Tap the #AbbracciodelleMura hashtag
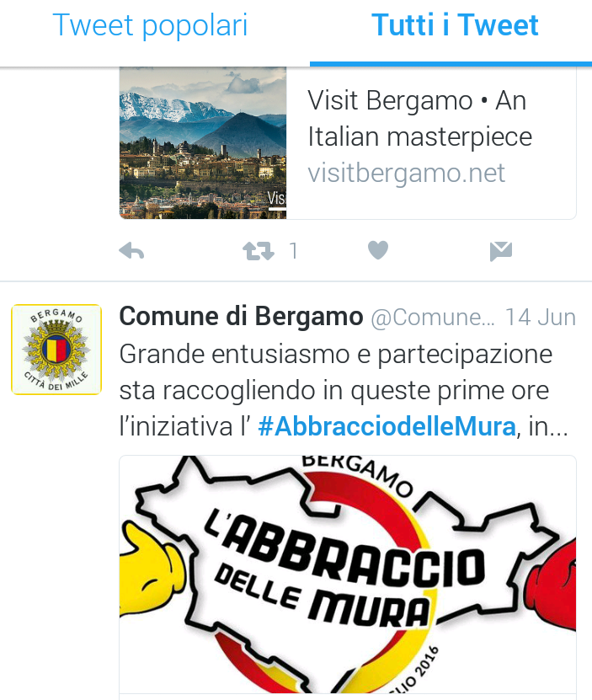Screen dimensions: 592x700 tap(387, 426)
